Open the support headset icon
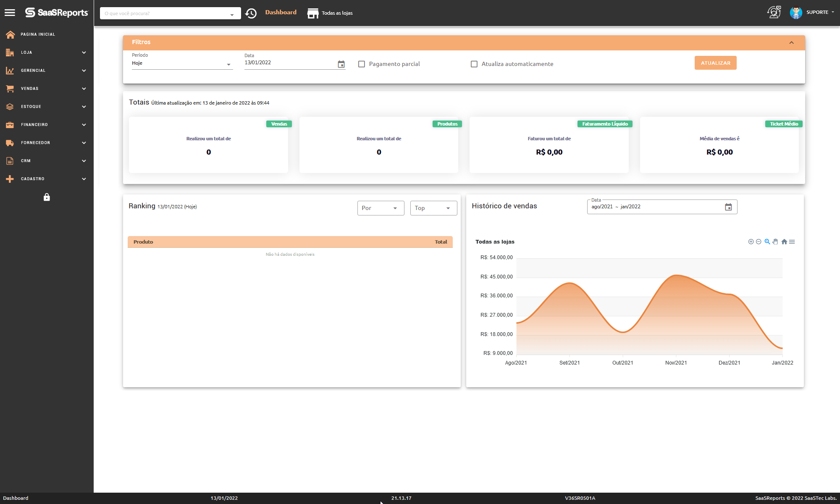 coord(774,12)
